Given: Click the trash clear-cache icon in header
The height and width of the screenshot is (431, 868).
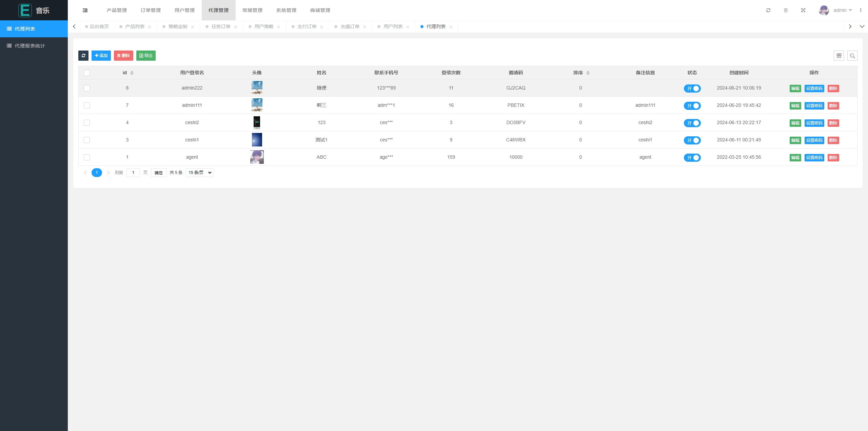Looking at the screenshot, I should click(x=786, y=10).
